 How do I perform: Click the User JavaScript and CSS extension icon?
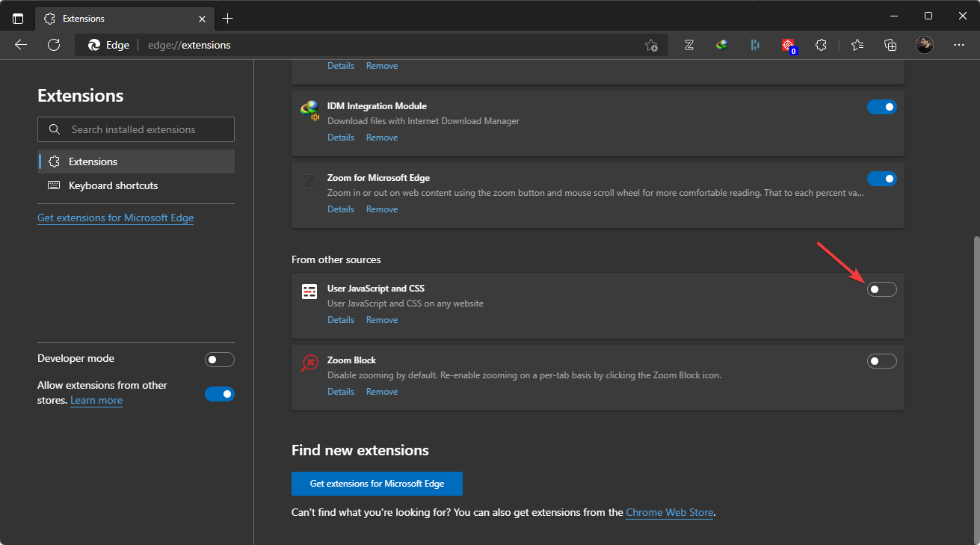(x=309, y=292)
